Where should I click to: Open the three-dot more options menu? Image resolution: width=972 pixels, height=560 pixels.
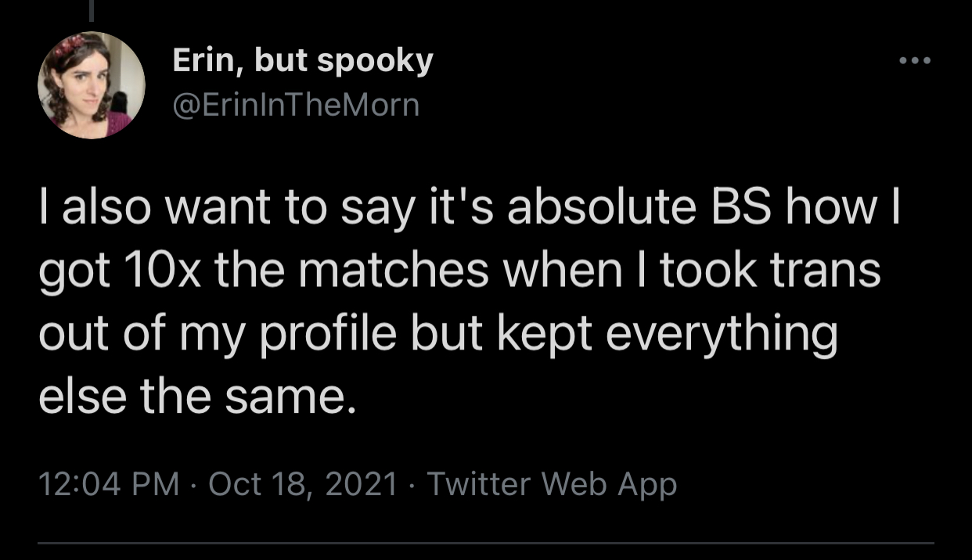pyautogui.click(x=916, y=62)
